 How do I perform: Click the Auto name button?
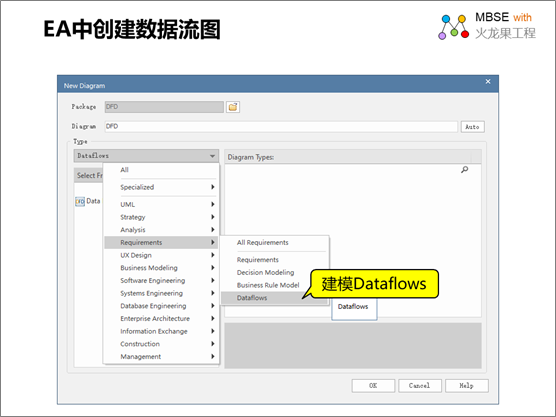coord(472,127)
